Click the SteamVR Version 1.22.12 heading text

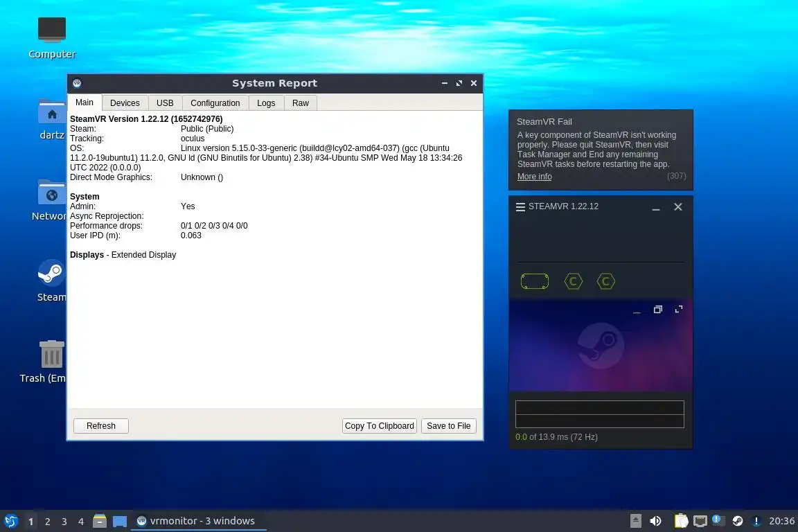tap(146, 119)
